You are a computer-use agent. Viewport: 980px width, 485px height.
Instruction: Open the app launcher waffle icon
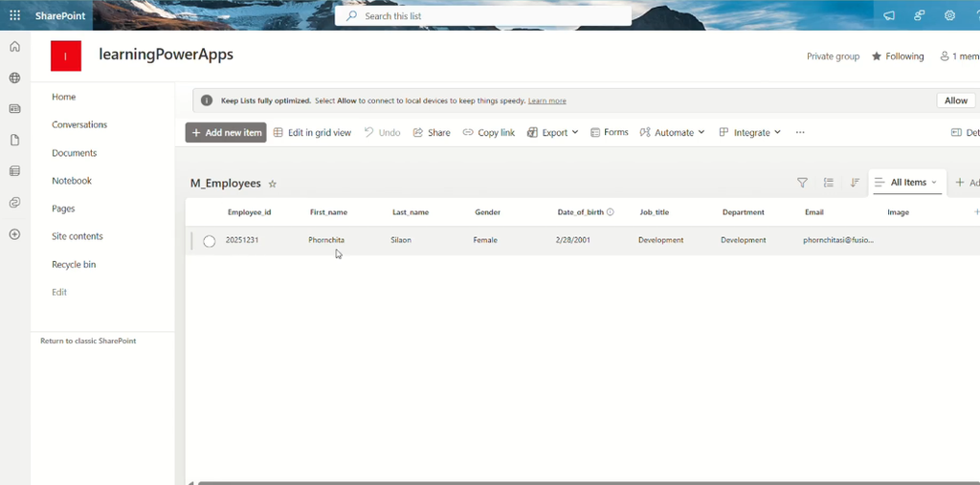click(x=15, y=15)
